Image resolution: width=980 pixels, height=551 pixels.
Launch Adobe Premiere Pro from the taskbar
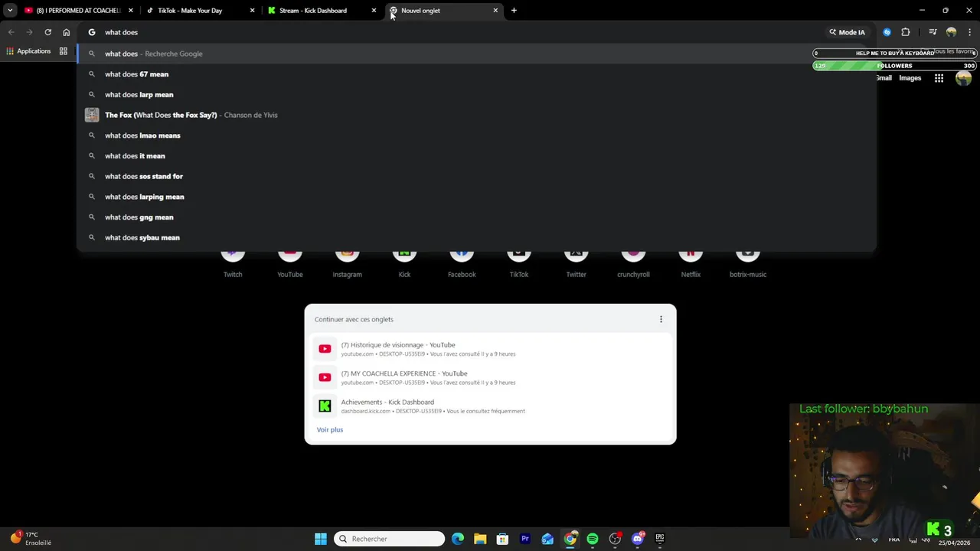pos(525,539)
